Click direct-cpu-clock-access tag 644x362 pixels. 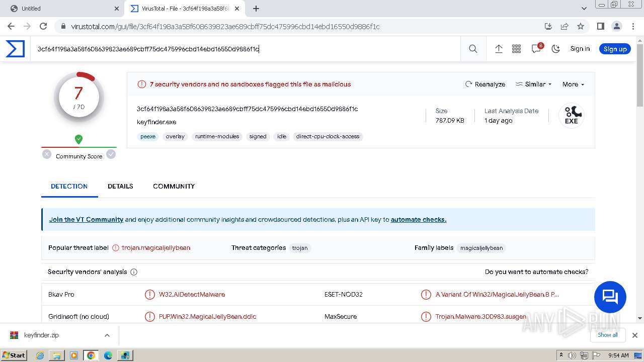click(328, 136)
